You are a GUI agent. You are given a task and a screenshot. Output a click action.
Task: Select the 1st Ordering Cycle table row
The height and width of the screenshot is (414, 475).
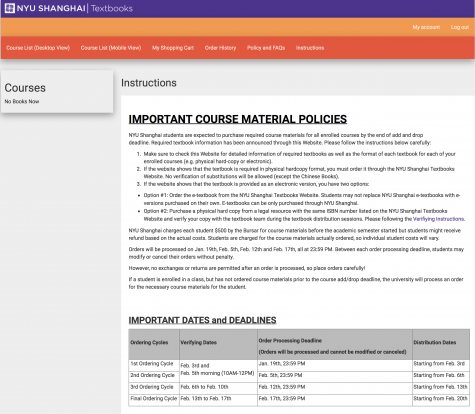pyautogui.click(x=299, y=365)
